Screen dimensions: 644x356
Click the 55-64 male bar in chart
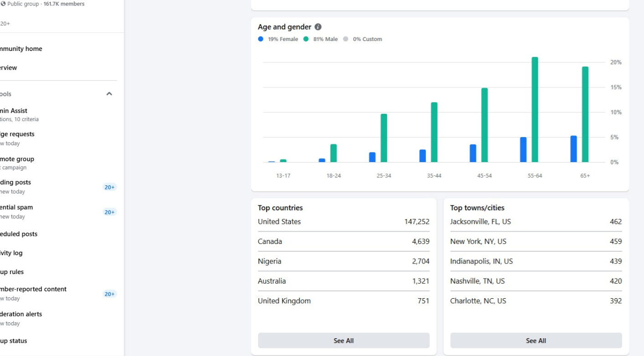535,110
